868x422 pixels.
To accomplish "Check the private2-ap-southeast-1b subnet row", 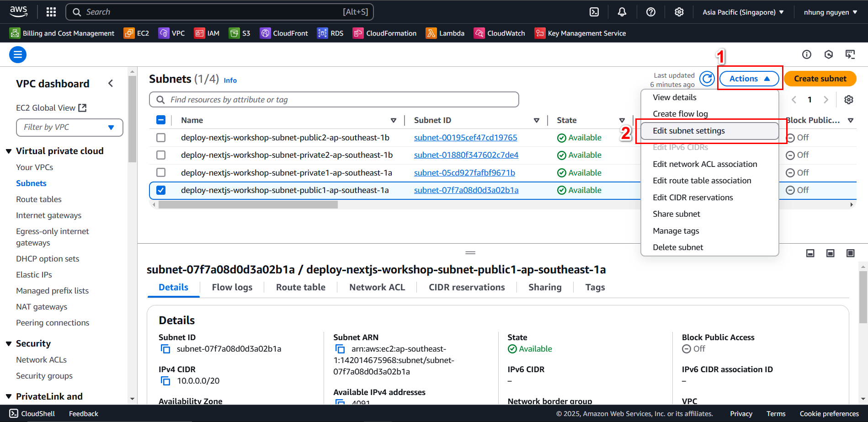I will point(161,155).
